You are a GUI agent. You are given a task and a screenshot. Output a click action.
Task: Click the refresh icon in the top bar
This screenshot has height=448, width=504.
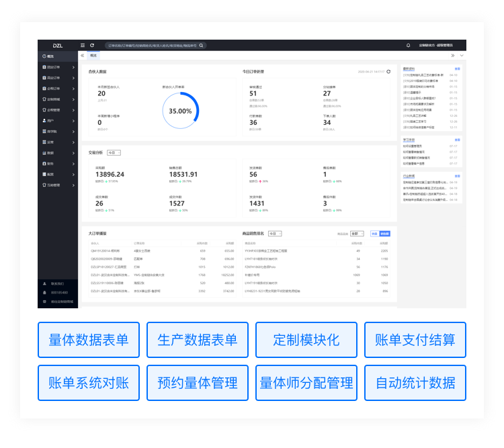(92, 45)
